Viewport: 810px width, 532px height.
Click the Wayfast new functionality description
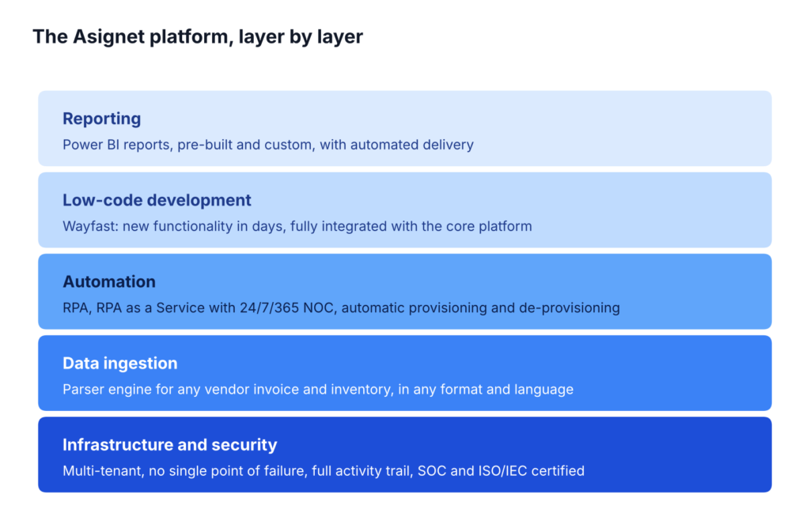tap(297, 226)
